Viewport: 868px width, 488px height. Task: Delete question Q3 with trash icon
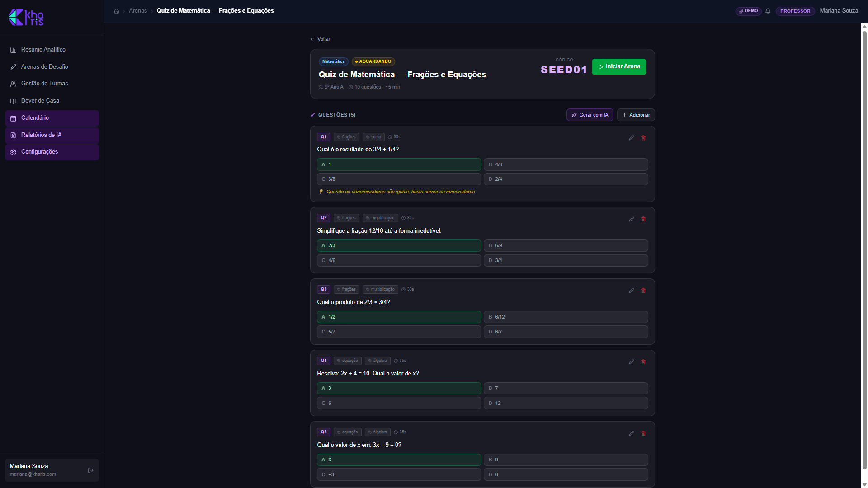pyautogui.click(x=643, y=291)
